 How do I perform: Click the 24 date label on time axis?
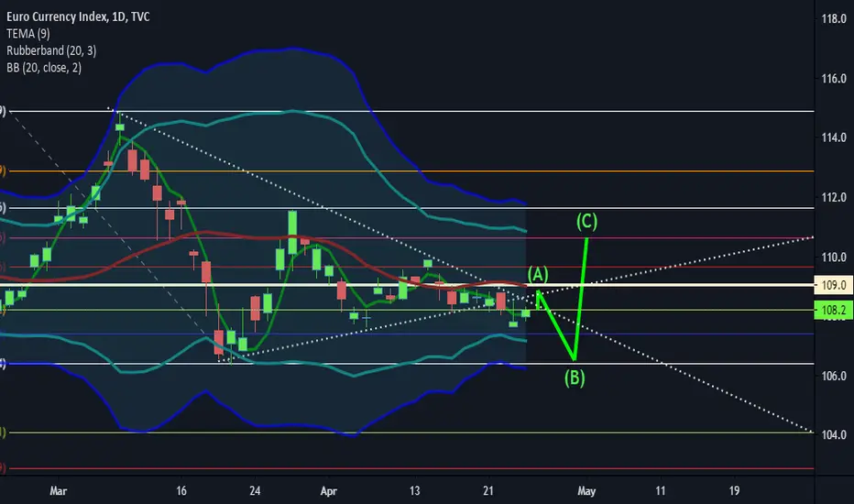[255, 491]
